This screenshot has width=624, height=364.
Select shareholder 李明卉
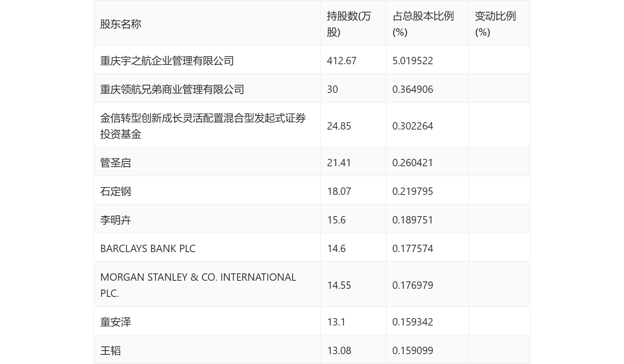(x=116, y=220)
